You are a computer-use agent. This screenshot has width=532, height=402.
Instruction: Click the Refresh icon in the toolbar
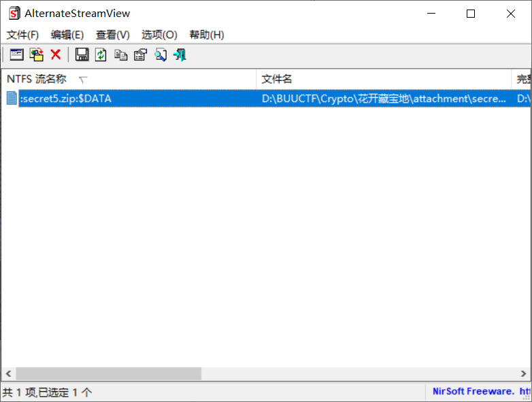point(101,54)
